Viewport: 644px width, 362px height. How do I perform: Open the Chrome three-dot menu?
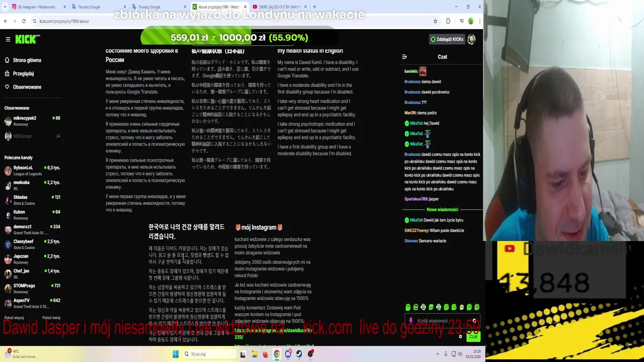tap(479, 21)
